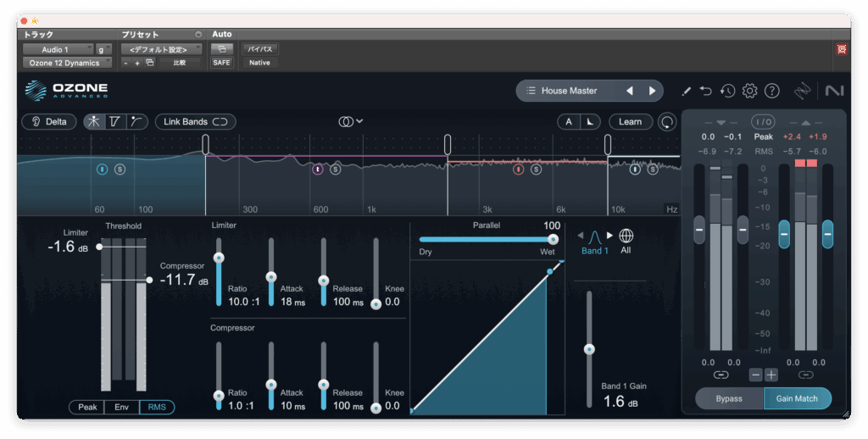This screenshot has width=868, height=439.
Task: Expand the Ozone 12 Dynamics plugin selector
Action: (66, 63)
